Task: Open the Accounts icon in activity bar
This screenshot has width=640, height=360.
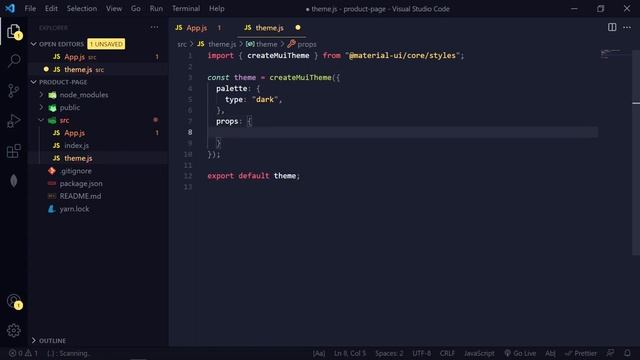Action: coord(14,302)
